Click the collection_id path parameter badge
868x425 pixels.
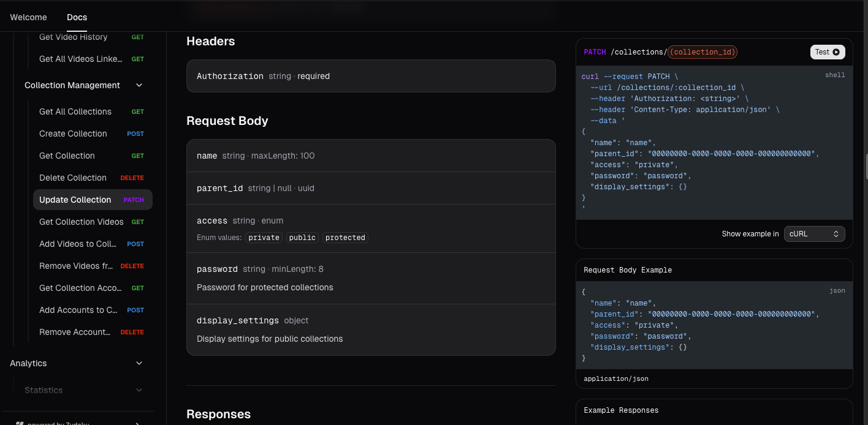pos(702,52)
